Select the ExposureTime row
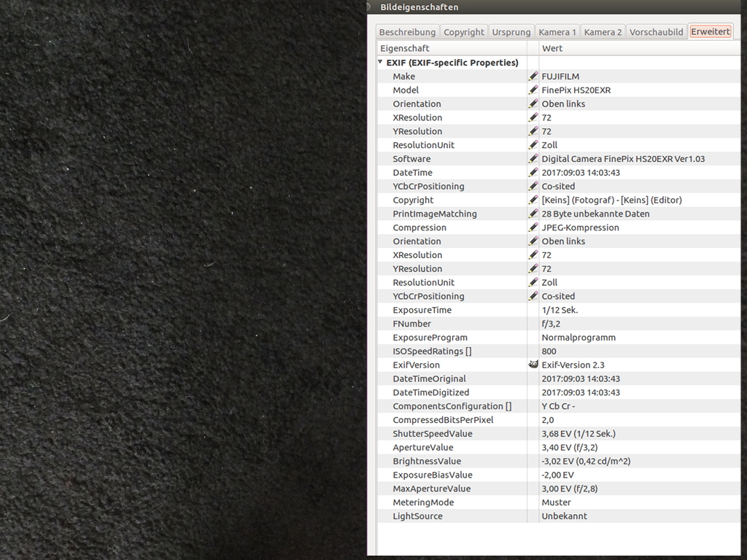Screen dimensions: 747x560 click(558, 310)
